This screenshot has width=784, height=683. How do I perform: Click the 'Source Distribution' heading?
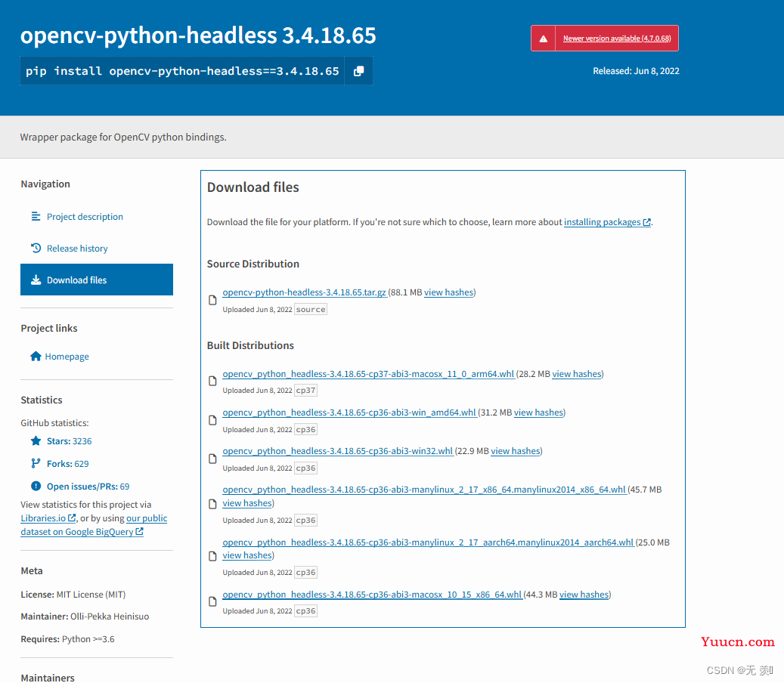pyautogui.click(x=253, y=264)
